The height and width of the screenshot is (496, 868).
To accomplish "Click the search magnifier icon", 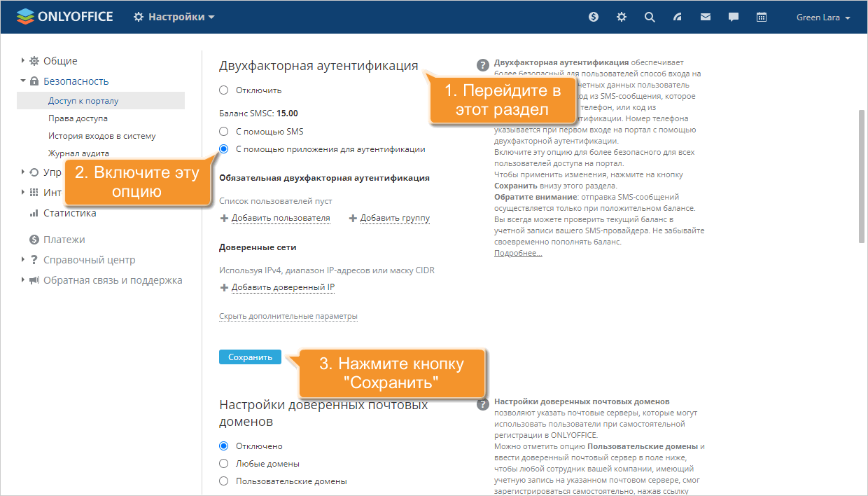I will [650, 18].
